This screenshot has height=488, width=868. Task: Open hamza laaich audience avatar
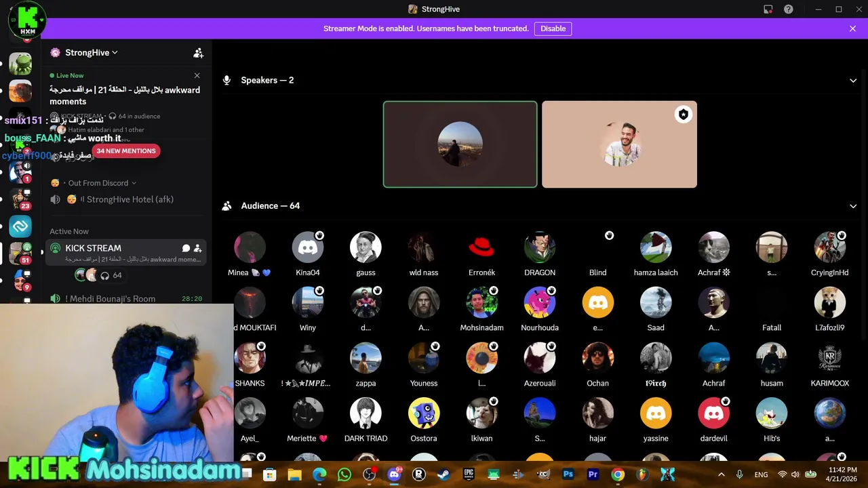click(x=656, y=247)
